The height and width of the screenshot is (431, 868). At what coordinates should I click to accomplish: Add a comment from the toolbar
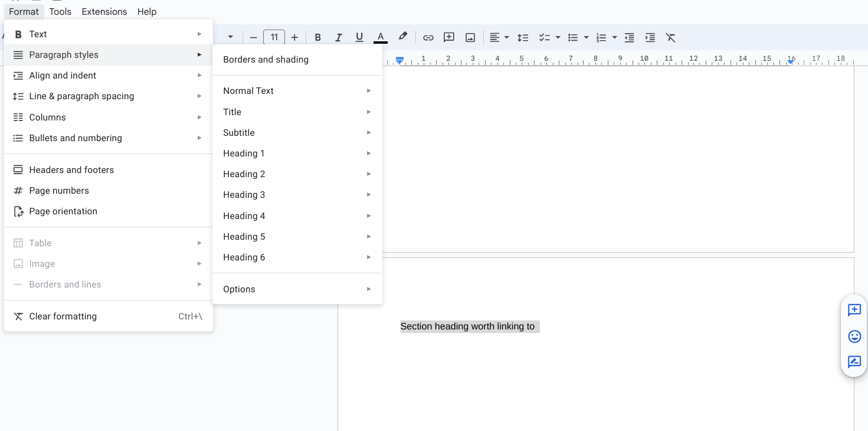[x=449, y=37]
